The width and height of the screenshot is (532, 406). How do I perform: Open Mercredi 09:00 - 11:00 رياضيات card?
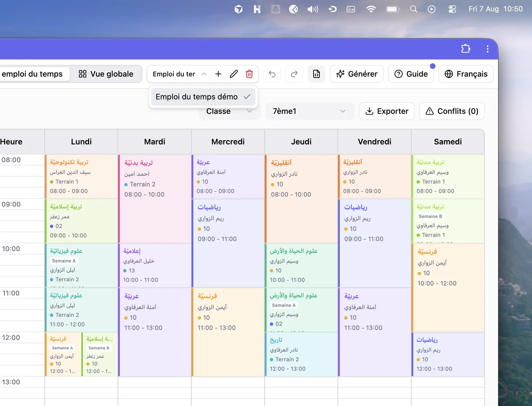point(228,243)
